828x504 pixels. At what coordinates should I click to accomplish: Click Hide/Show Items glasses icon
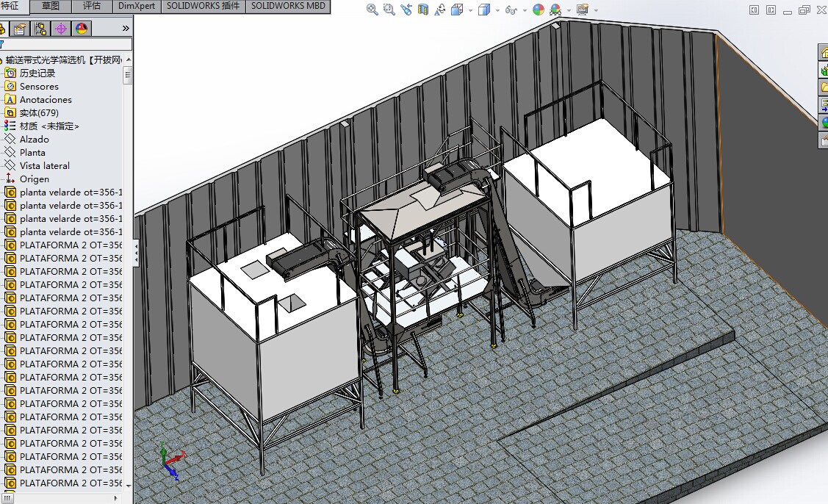coord(511,10)
